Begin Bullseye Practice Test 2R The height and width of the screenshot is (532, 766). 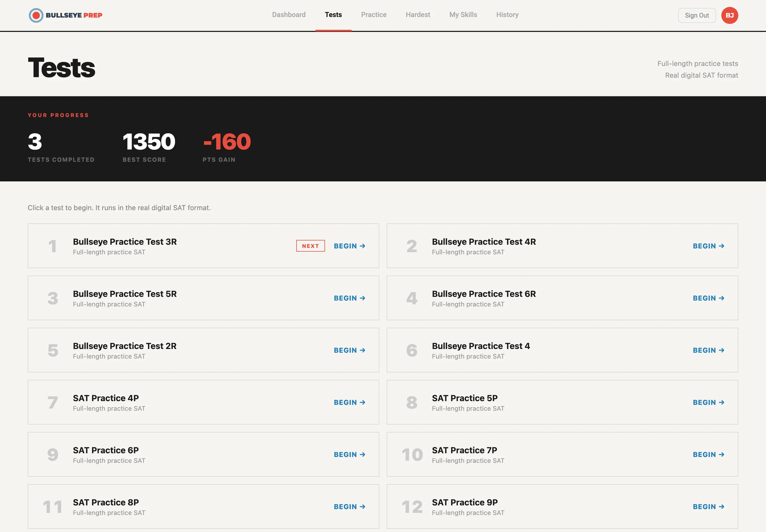(x=350, y=350)
